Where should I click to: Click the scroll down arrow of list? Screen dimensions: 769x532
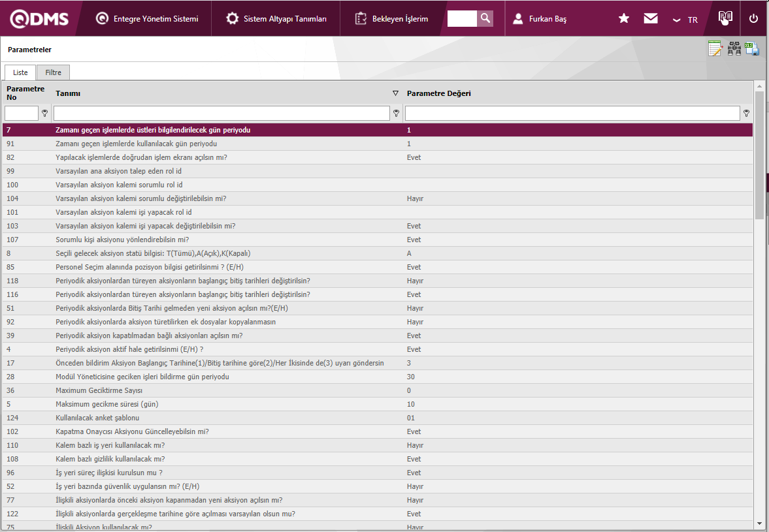click(x=759, y=523)
